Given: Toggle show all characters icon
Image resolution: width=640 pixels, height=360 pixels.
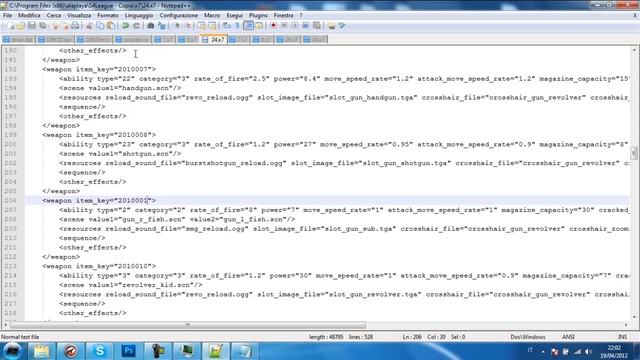Looking at the screenshot, I should (238, 26).
